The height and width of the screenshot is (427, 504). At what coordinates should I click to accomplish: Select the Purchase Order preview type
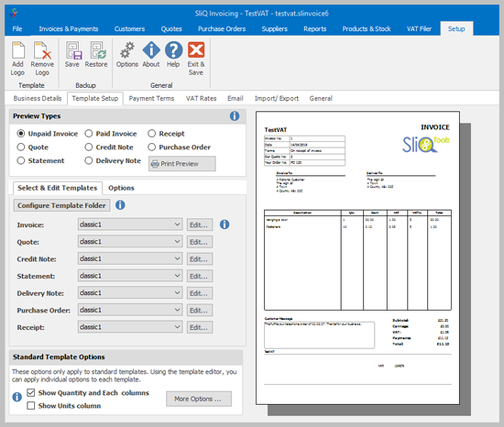pos(152,147)
